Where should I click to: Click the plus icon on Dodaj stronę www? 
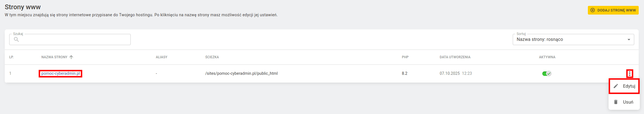[x=593, y=10]
